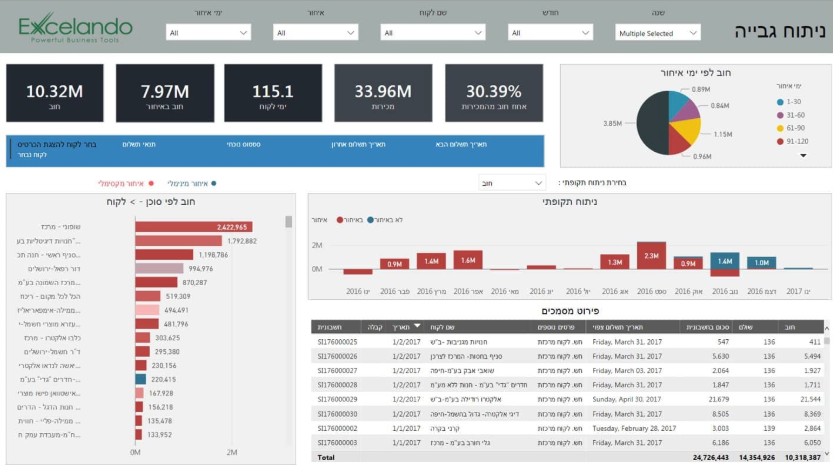Image resolution: width=833 pixels, height=466 pixels.
Task: Click the 61-90 days legend marker
Action: click(779, 128)
